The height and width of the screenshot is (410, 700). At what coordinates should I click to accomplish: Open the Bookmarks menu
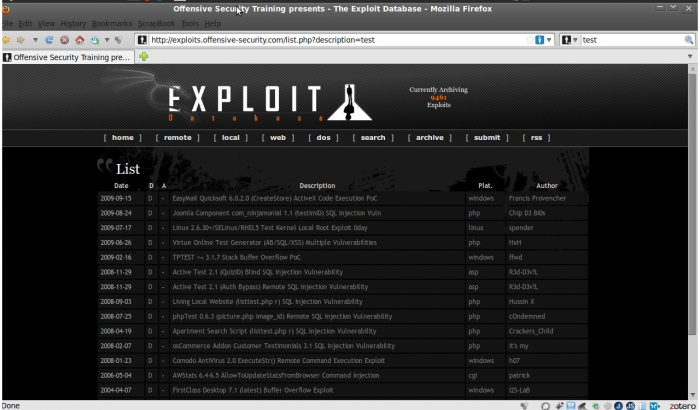click(x=112, y=23)
